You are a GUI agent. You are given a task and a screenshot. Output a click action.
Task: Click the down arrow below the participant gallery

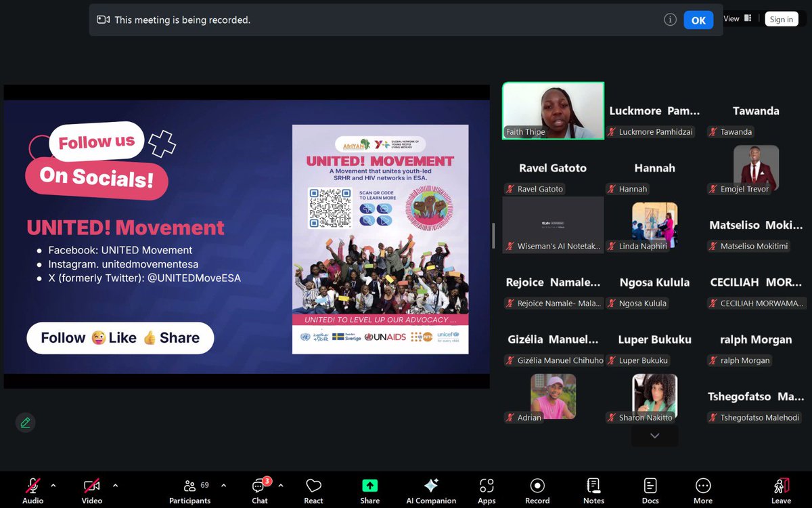click(x=654, y=436)
